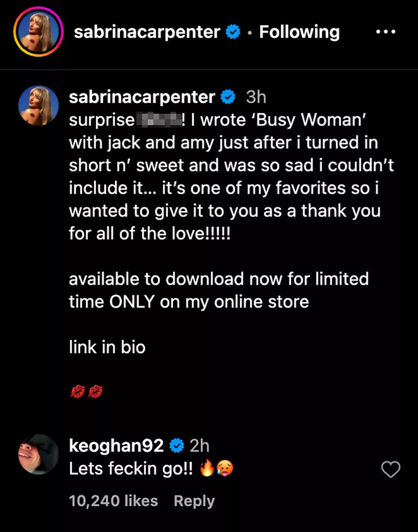The width and height of the screenshot is (418, 532).
Task: Open keoghan92's profile picture
Action: [38, 454]
